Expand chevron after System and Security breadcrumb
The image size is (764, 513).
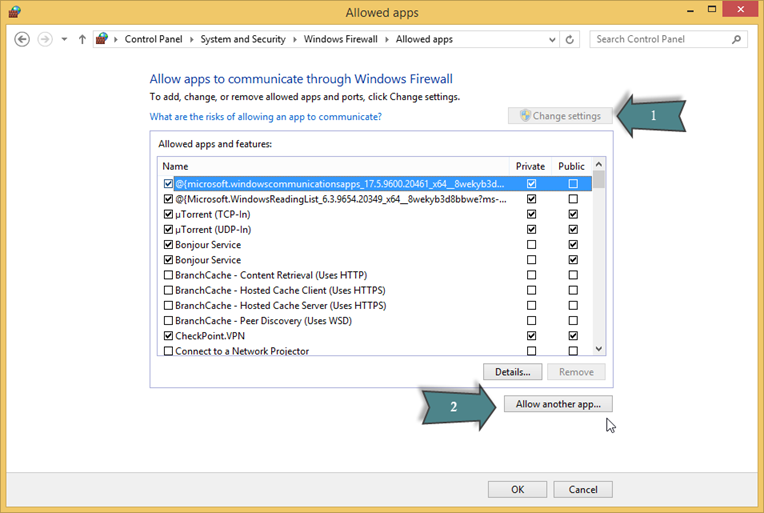pyautogui.click(x=295, y=39)
